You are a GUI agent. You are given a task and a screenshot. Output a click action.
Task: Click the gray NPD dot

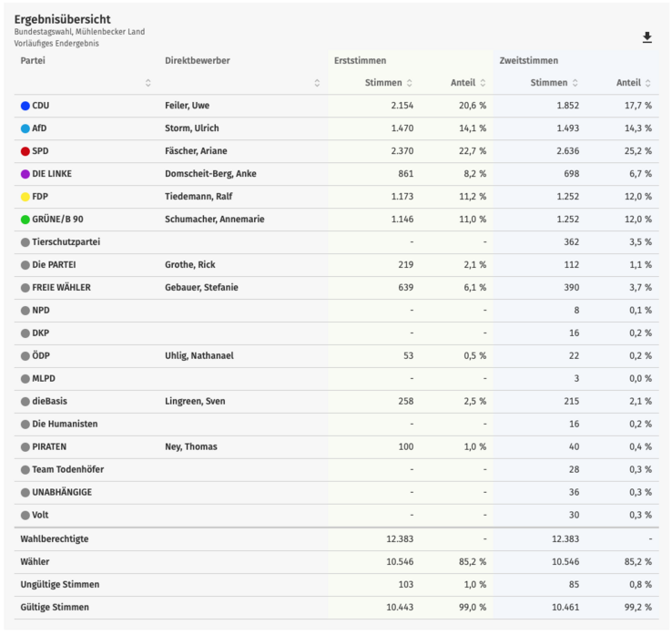(x=25, y=311)
